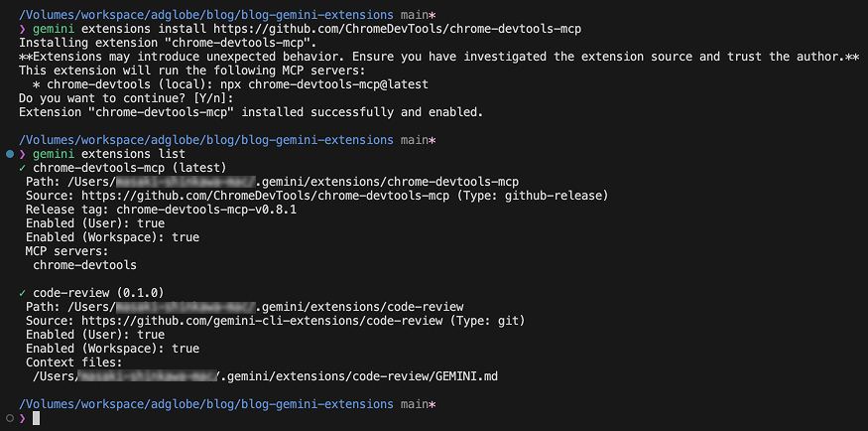Click the chrome-devtools-mcp extension path
The image size is (868, 431).
tap(293, 181)
